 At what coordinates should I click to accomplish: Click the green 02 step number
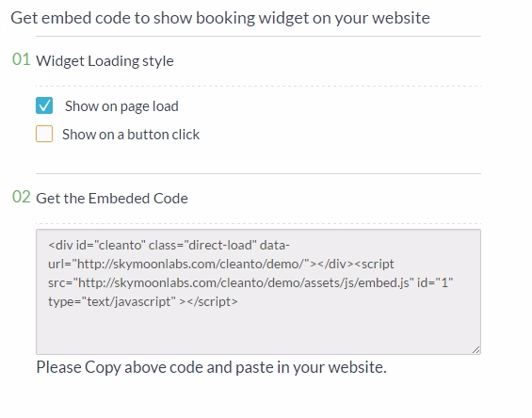click(21, 197)
